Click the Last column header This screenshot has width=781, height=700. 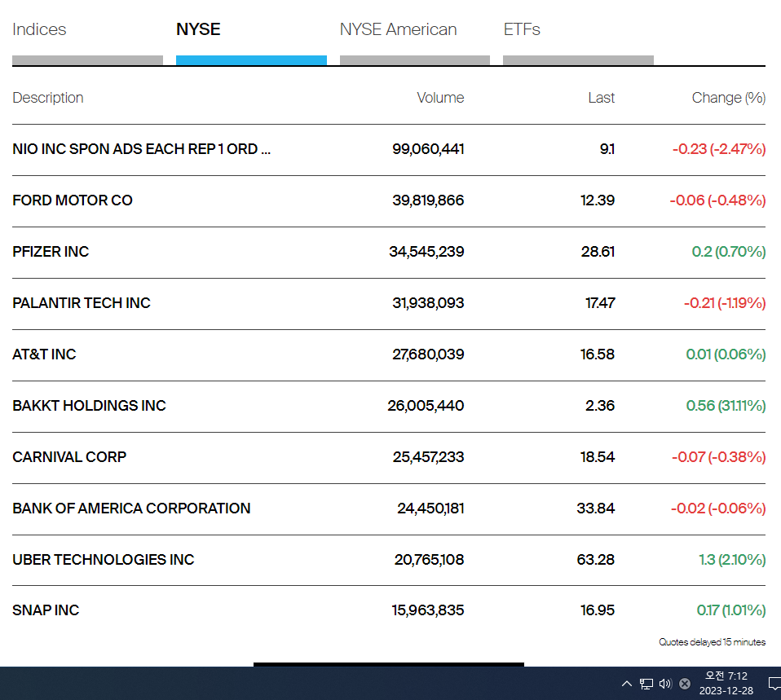(601, 98)
